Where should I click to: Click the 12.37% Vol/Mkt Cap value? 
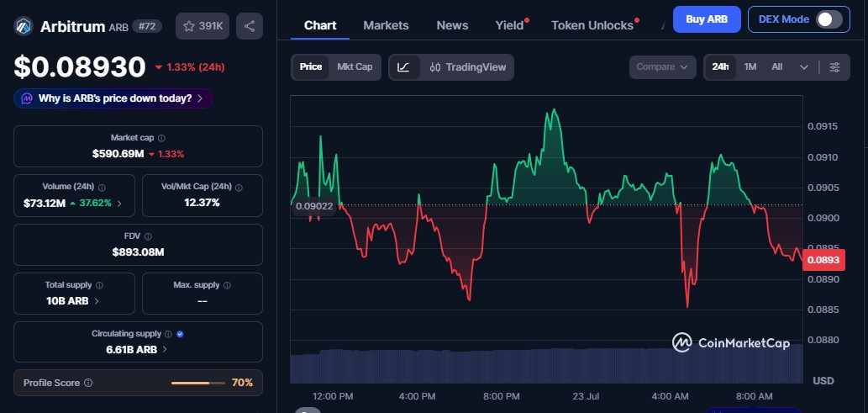202,204
